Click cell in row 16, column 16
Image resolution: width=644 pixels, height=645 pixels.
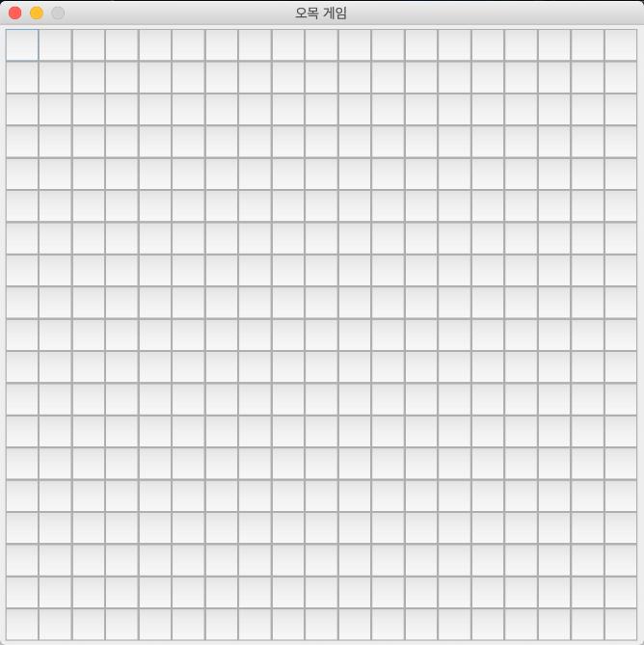point(521,527)
